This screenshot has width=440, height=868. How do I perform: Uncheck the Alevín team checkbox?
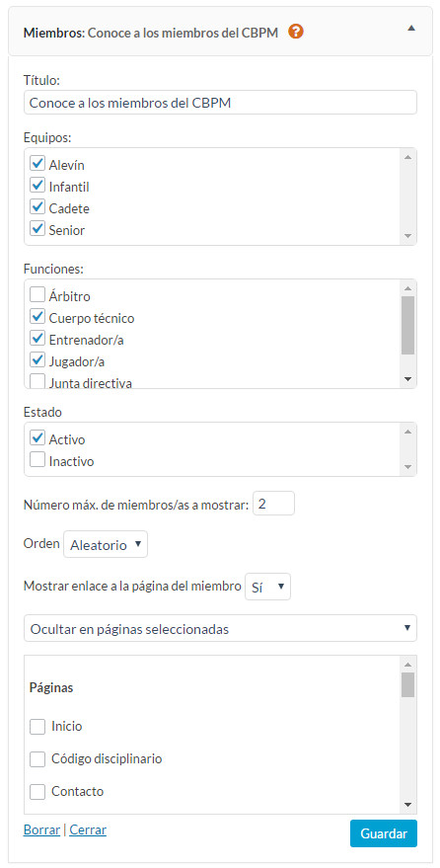37,164
